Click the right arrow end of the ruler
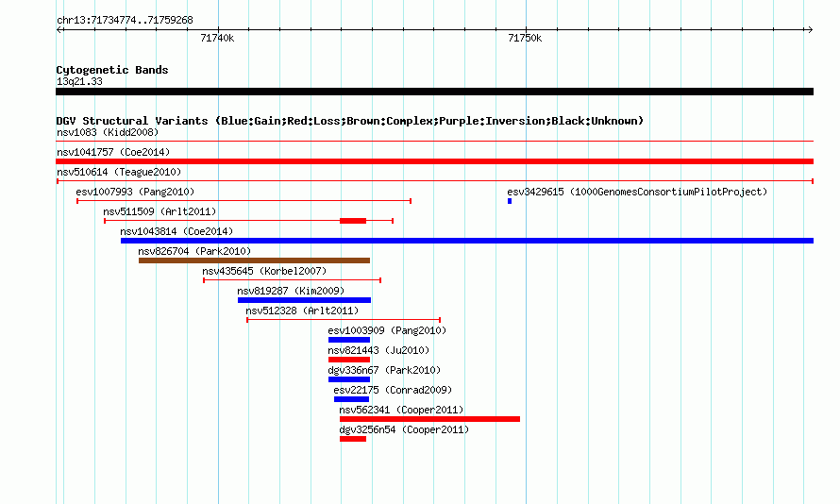The height and width of the screenshot is (504, 840). pyautogui.click(x=810, y=30)
